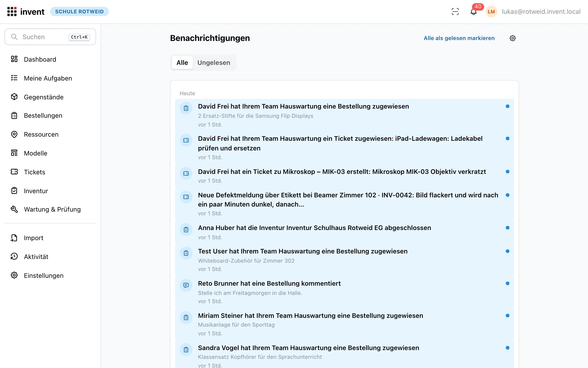The image size is (588, 368).
Task: Open the notification bell with badge 40
Action: pyautogui.click(x=474, y=11)
